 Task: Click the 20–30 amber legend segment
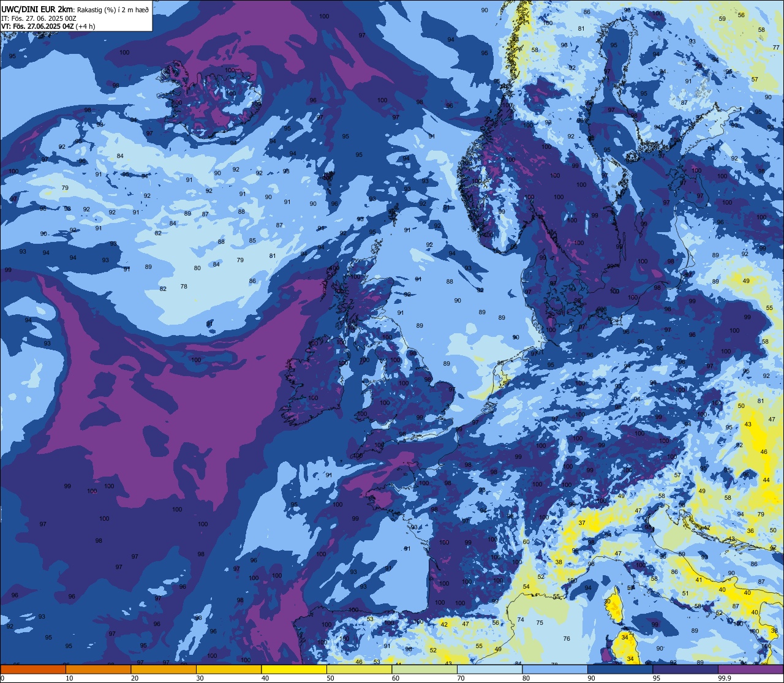point(164,669)
